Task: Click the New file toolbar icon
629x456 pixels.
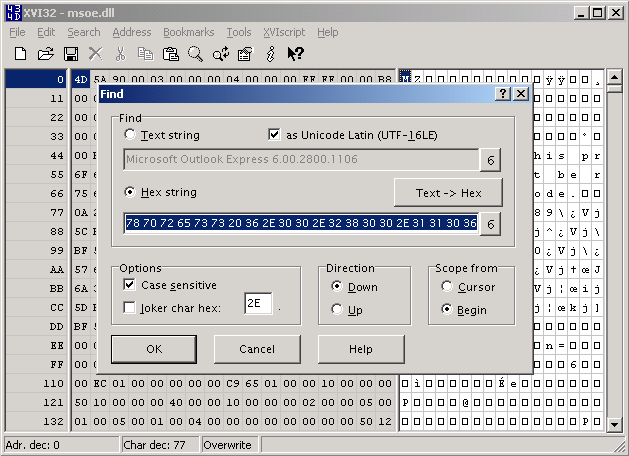Action: pos(20,53)
